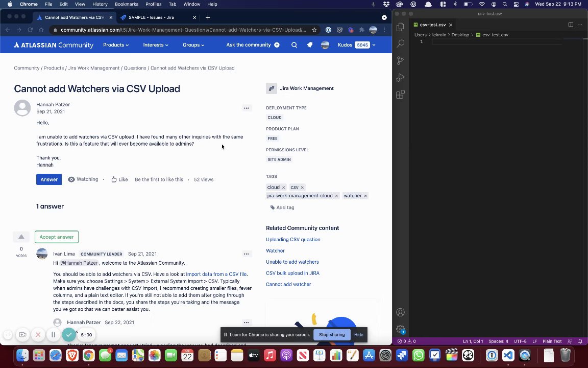Remove the jira-work-management-cloud tag
Image resolution: width=588 pixels, height=368 pixels.
(336, 196)
